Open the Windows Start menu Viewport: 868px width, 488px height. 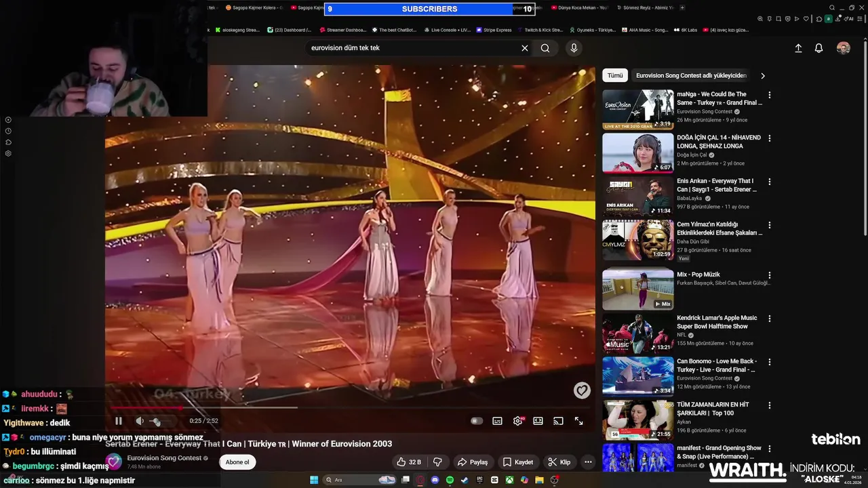pyautogui.click(x=314, y=480)
